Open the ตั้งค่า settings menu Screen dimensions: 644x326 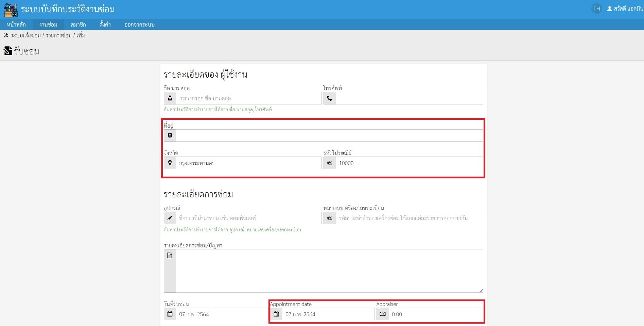coord(105,25)
